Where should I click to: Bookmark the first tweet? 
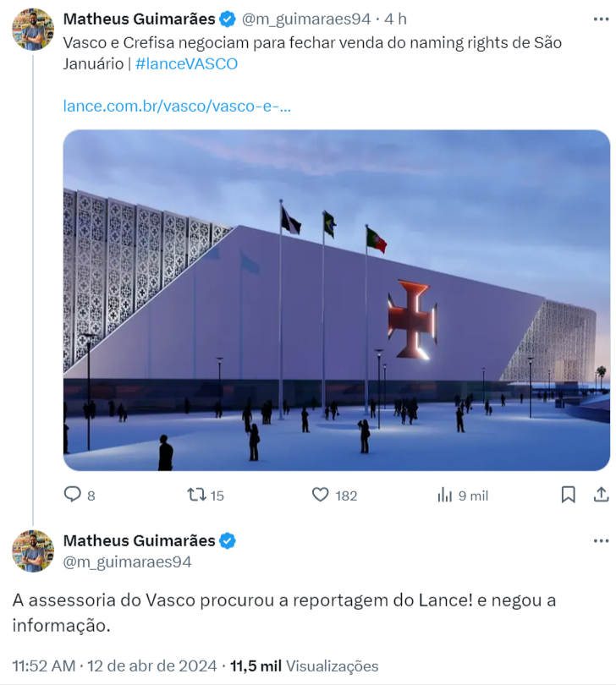pos(568,495)
